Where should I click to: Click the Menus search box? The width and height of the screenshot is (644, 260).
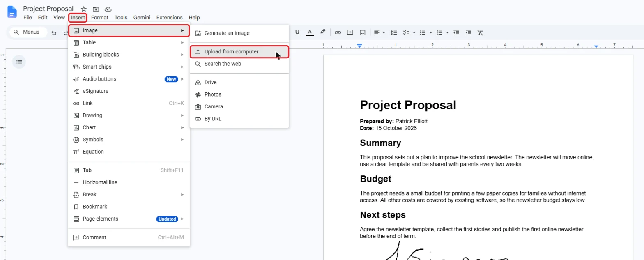click(28, 32)
